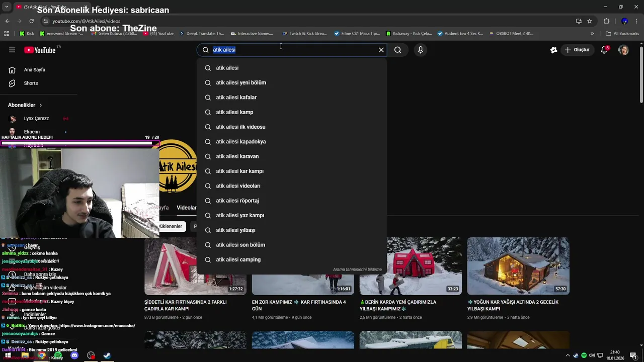Click the address bar URL

86,21
